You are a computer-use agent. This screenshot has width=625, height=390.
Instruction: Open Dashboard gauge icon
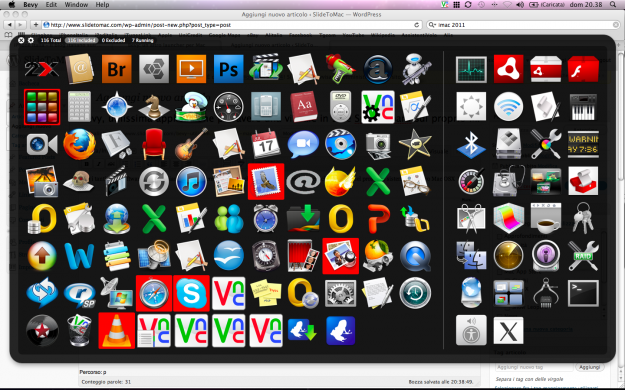[x=228, y=106]
